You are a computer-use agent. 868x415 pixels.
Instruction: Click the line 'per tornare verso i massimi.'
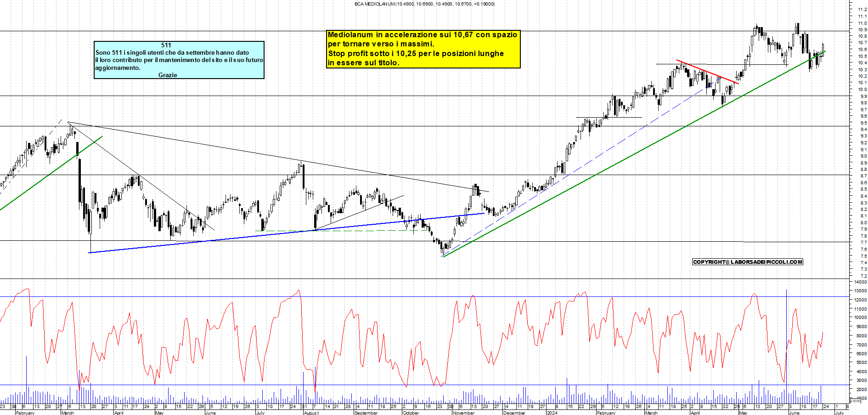click(381, 44)
